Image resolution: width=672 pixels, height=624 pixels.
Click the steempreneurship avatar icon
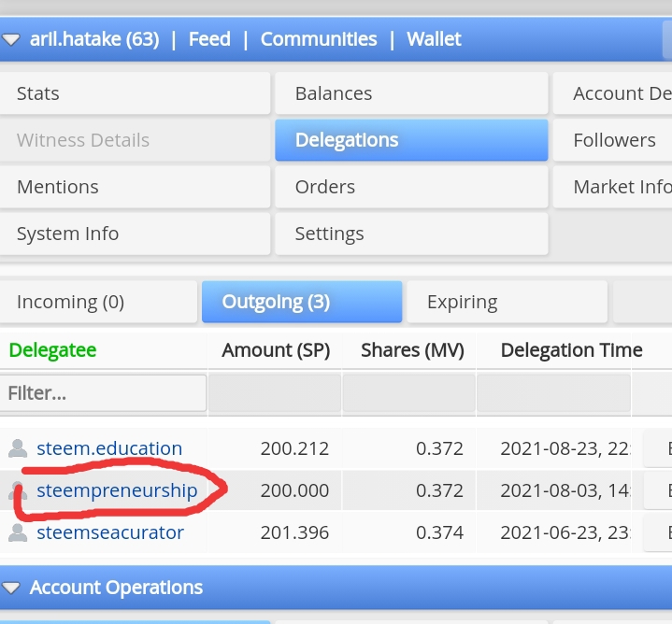(18, 490)
